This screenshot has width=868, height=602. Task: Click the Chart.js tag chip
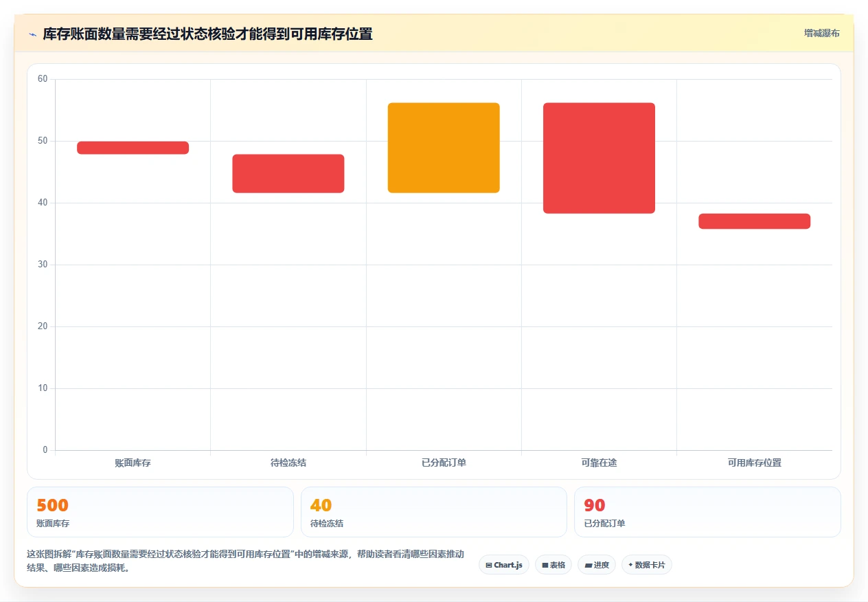click(504, 565)
